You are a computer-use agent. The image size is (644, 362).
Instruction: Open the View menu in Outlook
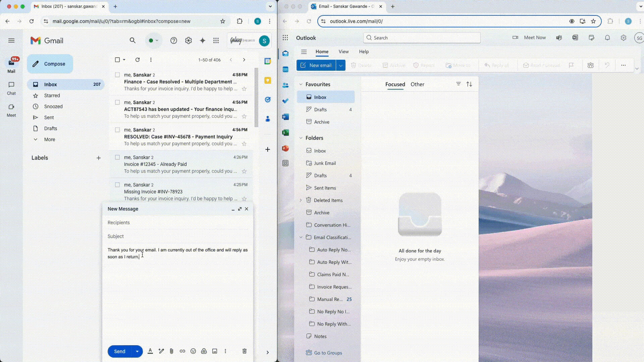pyautogui.click(x=343, y=52)
